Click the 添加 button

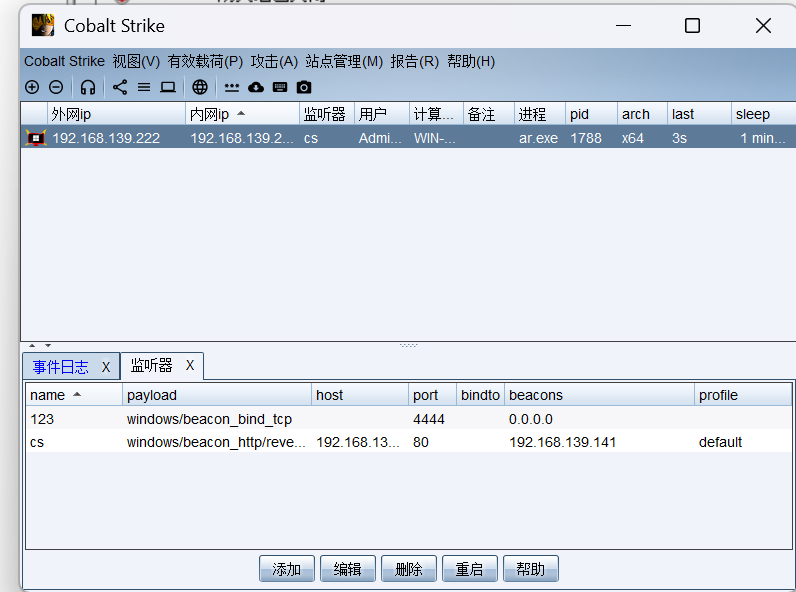pyautogui.click(x=287, y=569)
